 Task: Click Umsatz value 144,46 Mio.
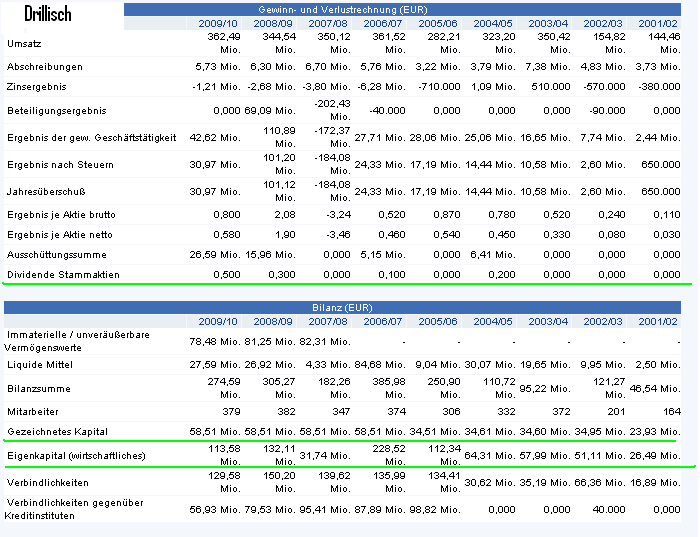(663, 43)
